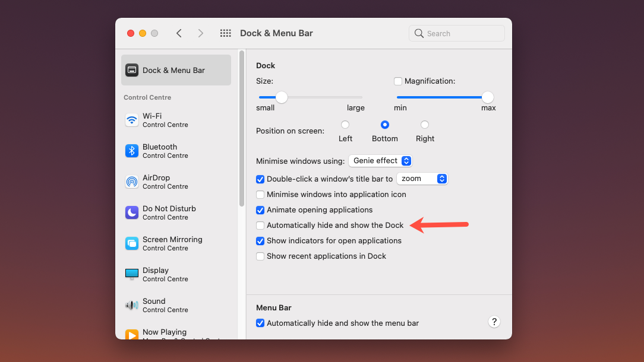
Task: Open the Minimise windows using dropdown
Action: pos(380,160)
